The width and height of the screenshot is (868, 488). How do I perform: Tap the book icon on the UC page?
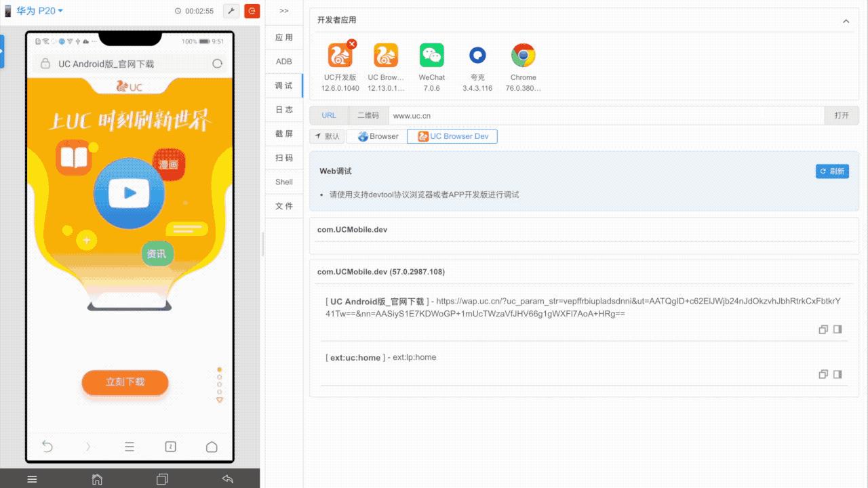coord(74,157)
